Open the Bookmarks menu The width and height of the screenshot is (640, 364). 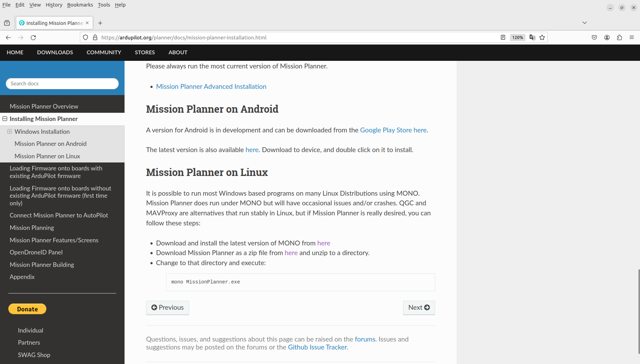(x=80, y=5)
